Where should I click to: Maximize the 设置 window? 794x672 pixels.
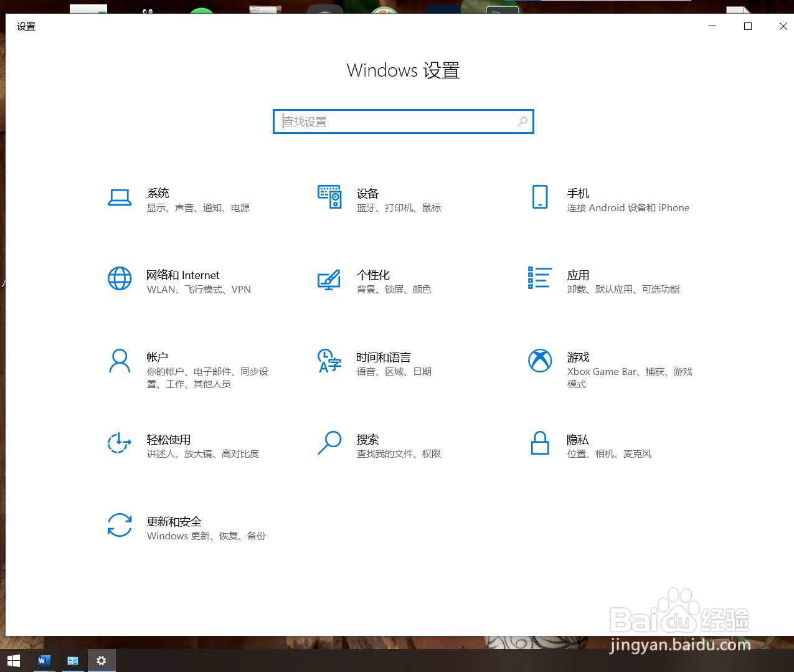pyautogui.click(x=748, y=26)
